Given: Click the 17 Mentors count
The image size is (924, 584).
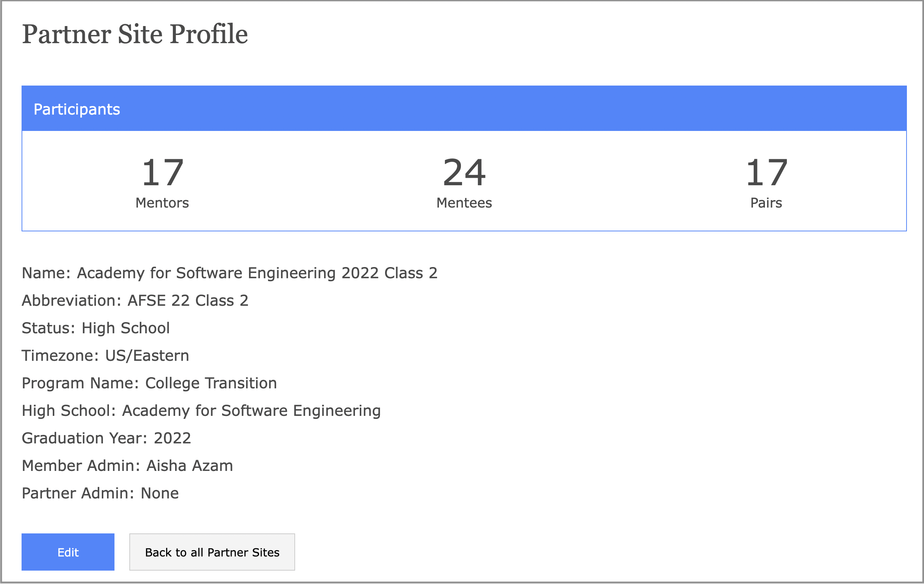Looking at the screenshot, I should 162,173.
